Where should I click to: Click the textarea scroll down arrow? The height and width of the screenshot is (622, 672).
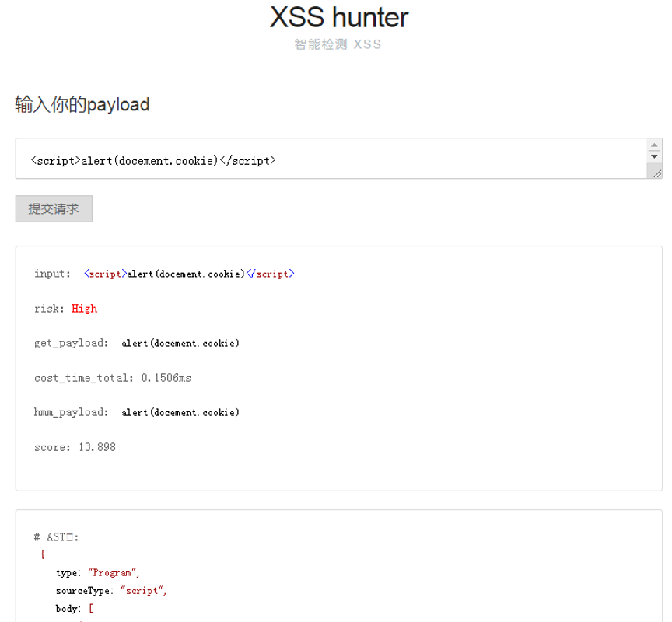(654, 156)
